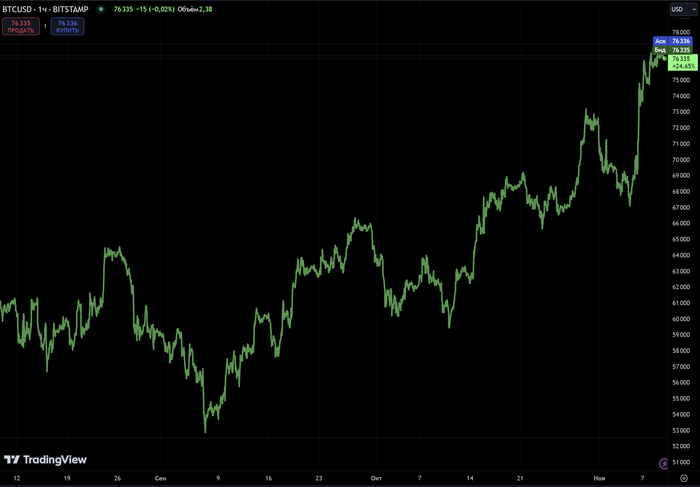Click the 9 date label on the time axis
This screenshot has height=487, width=700.
218,478
